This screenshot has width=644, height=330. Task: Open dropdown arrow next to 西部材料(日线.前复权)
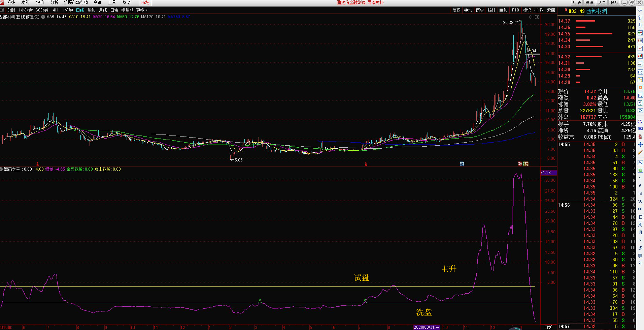(x=43, y=17)
